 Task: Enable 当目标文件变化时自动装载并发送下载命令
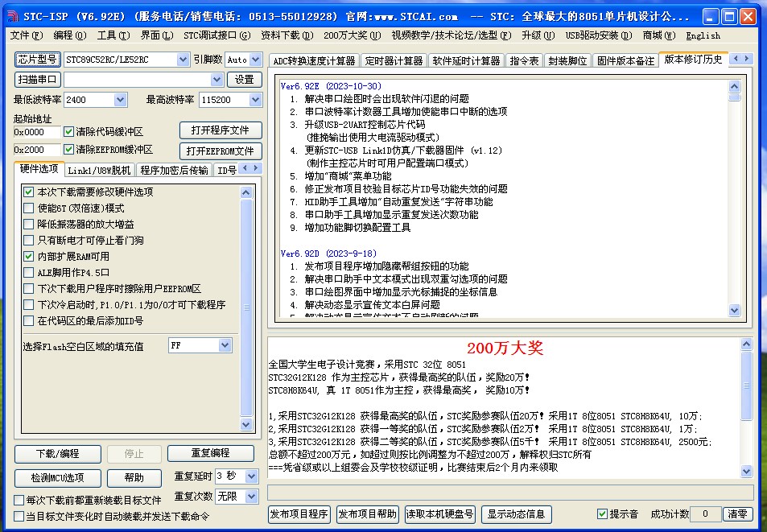(x=19, y=517)
